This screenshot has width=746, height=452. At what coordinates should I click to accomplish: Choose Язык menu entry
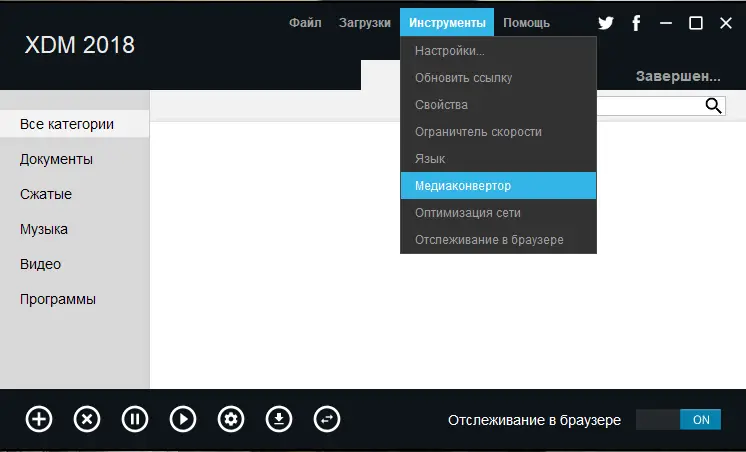coord(498,158)
